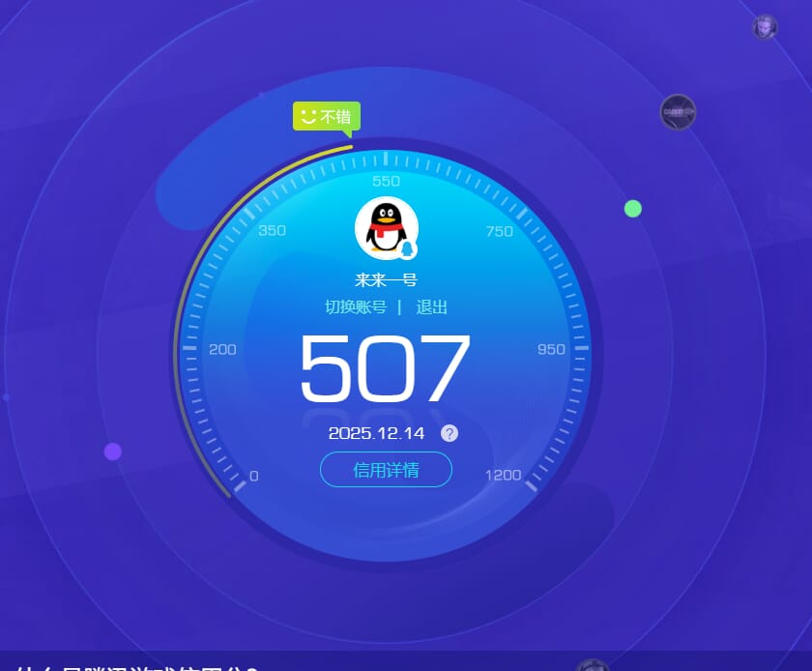Click the 1200 gauge label
The image size is (812, 671).
(504, 475)
